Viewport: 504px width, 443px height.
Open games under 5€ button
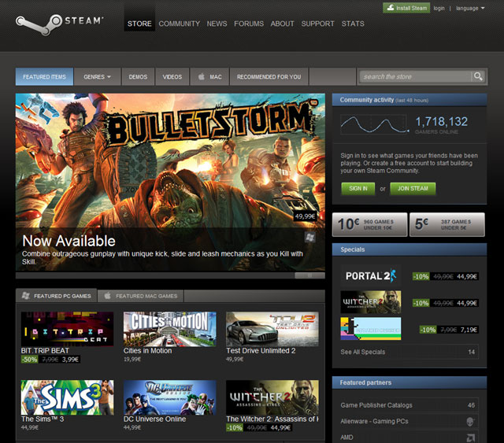click(447, 224)
